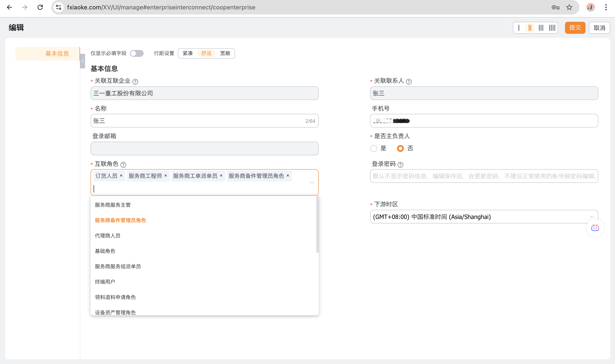Choose 代理商人员 from role list
This screenshot has height=364, width=615.
108,235
